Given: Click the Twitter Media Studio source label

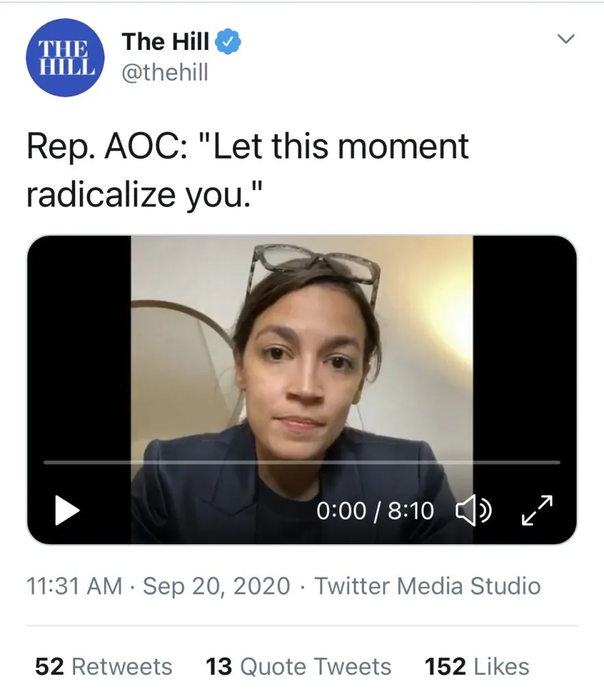Looking at the screenshot, I should (x=428, y=587).
